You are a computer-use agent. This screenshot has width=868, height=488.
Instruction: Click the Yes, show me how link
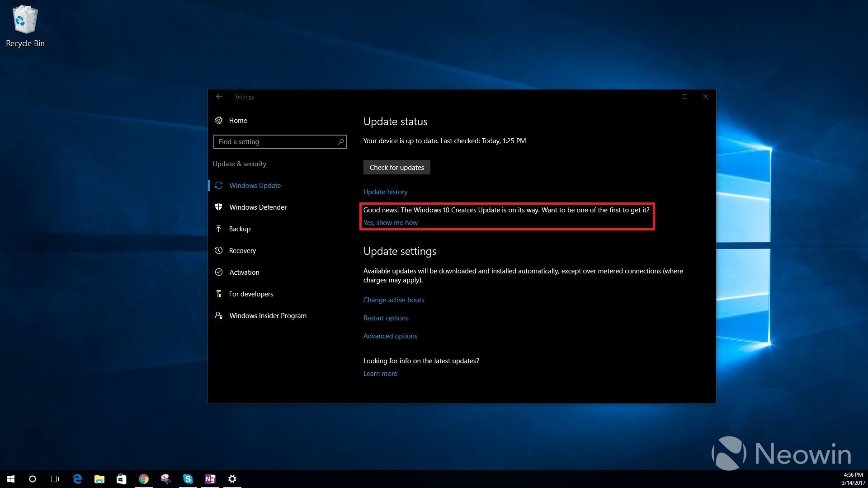coord(390,223)
